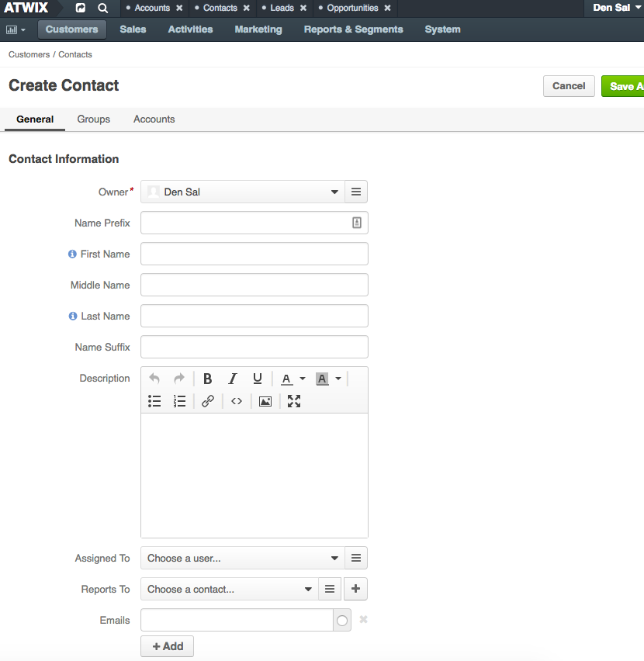Apply the text color A button

point(286,379)
